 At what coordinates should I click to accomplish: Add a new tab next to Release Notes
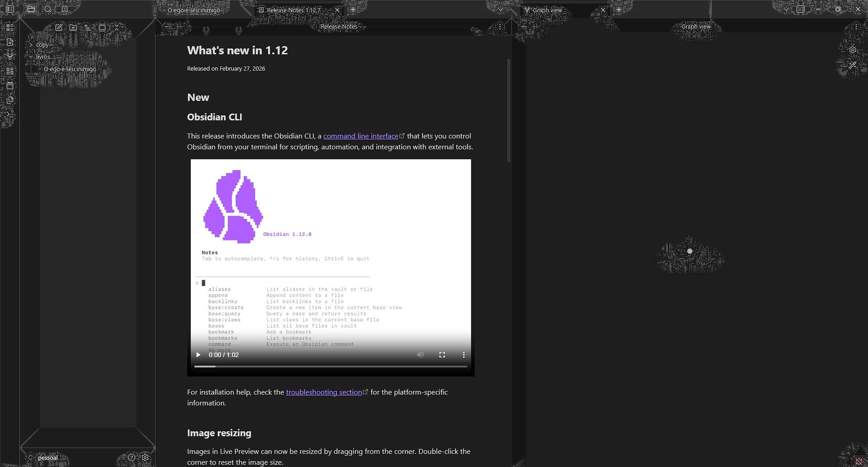point(353,10)
